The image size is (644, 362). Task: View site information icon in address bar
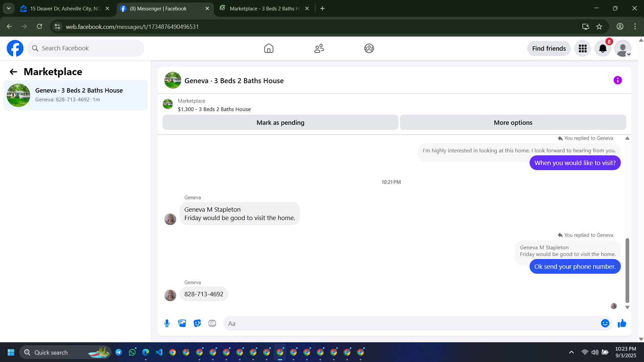(58, 27)
